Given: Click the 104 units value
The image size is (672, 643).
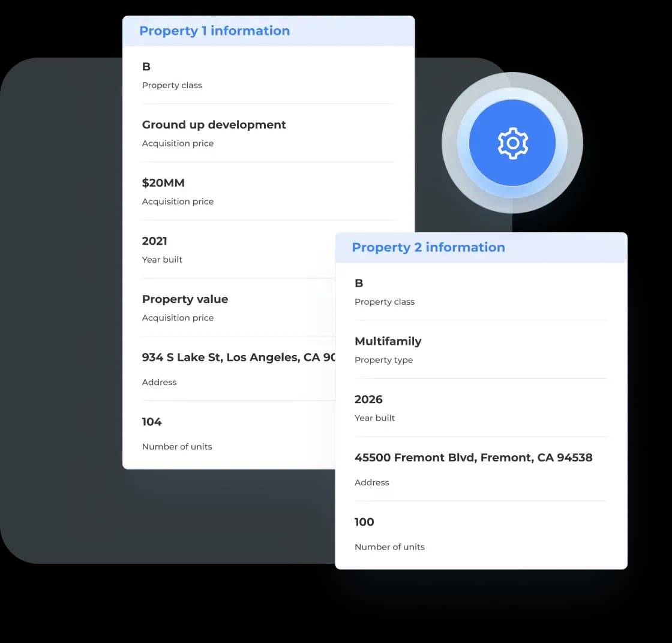Looking at the screenshot, I should click(x=152, y=422).
